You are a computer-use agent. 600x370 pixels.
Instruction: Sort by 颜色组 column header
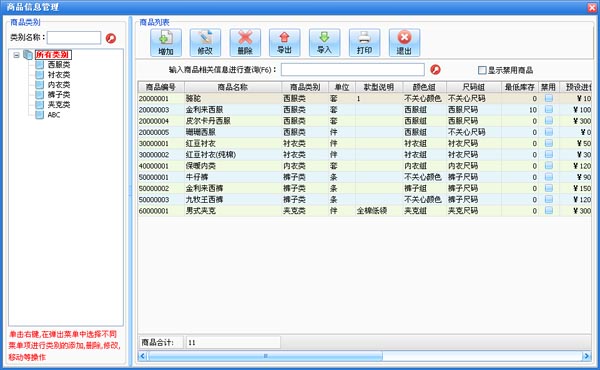click(424, 87)
